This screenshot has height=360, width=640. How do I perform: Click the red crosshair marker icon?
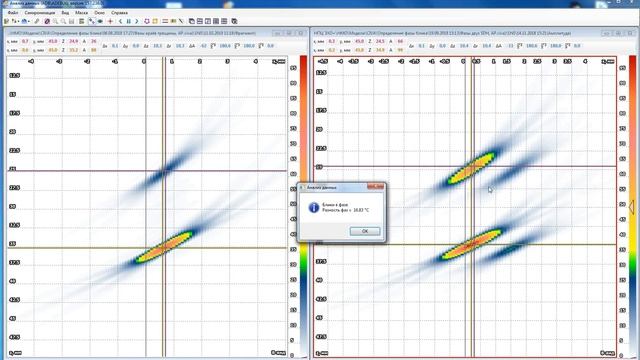point(110,21)
